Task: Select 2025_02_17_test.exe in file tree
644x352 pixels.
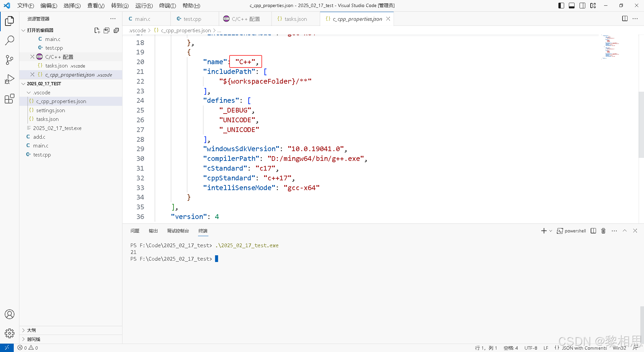Action: [57, 128]
